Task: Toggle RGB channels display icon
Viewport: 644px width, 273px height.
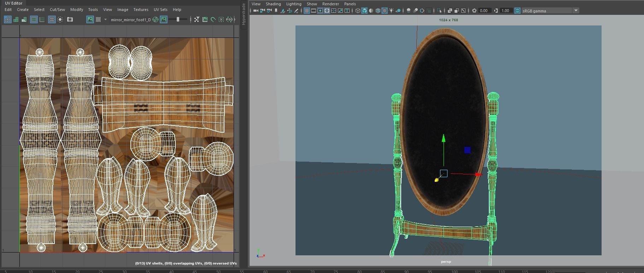Action: point(155,19)
